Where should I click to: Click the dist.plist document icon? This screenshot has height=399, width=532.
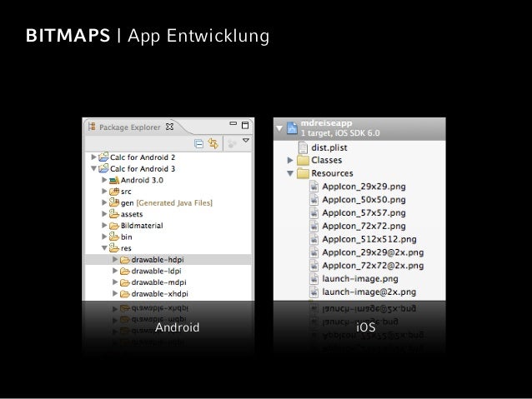(303, 147)
